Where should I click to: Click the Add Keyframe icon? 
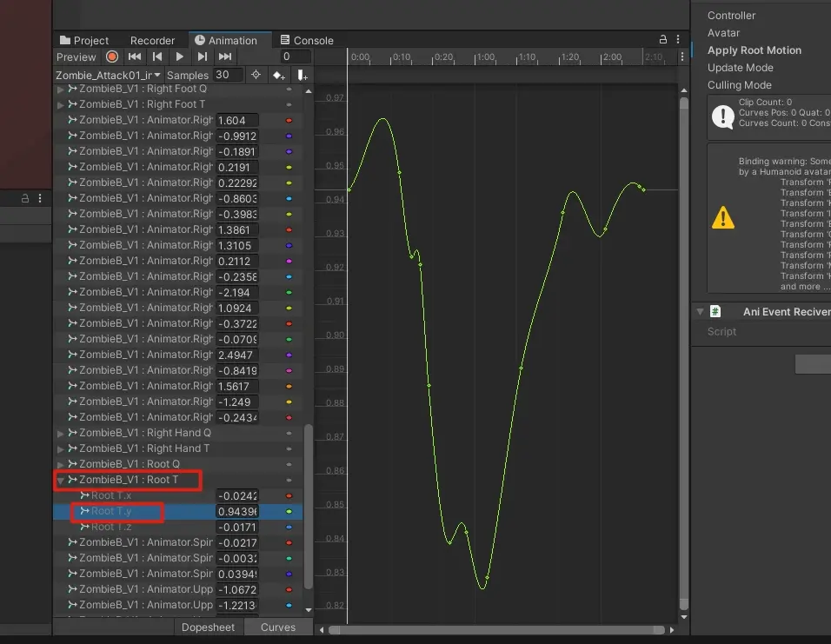tap(279, 76)
